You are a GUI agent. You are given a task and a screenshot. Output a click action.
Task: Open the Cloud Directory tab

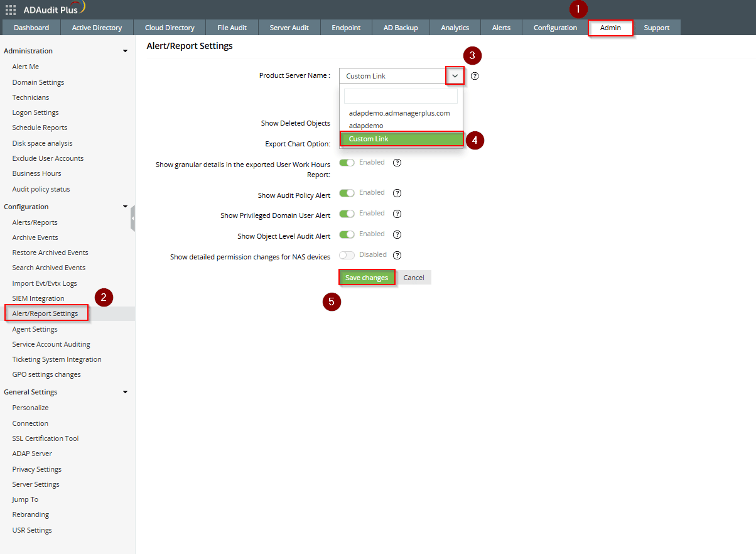click(170, 28)
